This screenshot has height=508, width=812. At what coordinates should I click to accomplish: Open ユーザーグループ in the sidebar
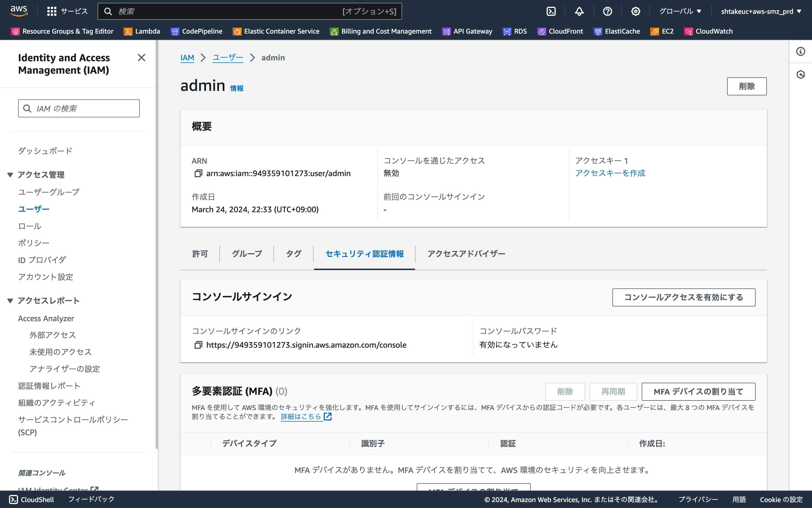coord(49,192)
